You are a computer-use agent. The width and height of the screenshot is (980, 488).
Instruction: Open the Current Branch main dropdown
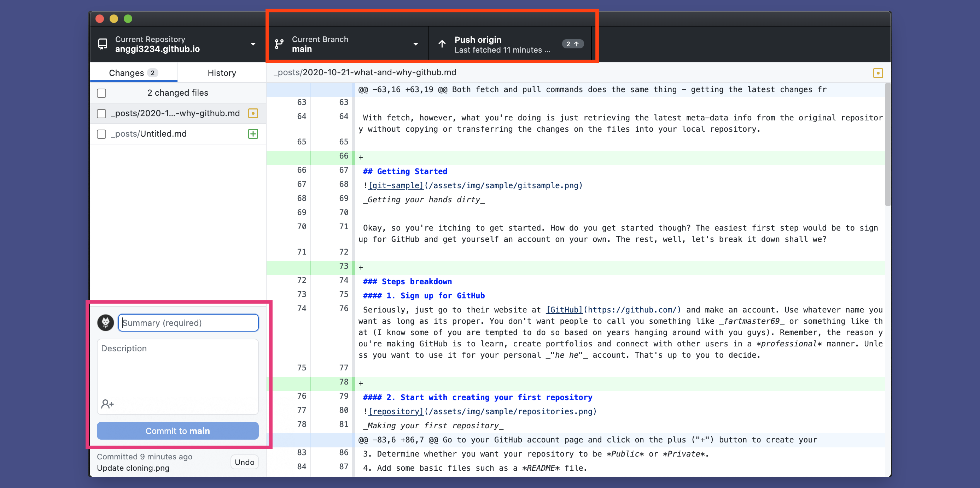[415, 44]
